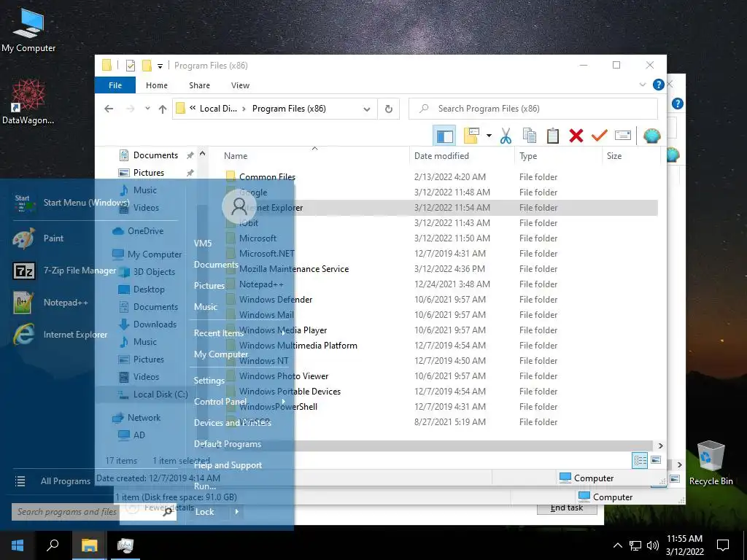Click the Lock button in Start menu

point(205,512)
